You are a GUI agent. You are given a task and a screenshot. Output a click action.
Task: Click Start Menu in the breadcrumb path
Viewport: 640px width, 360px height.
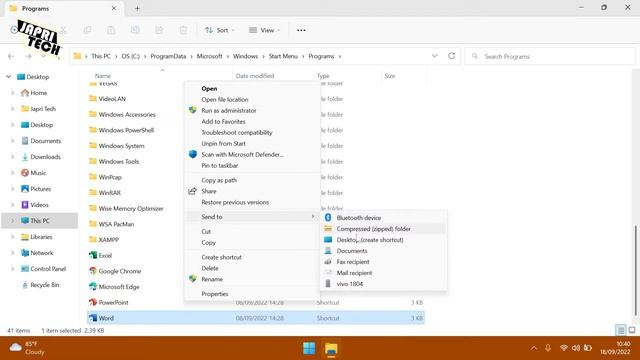point(283,56)
